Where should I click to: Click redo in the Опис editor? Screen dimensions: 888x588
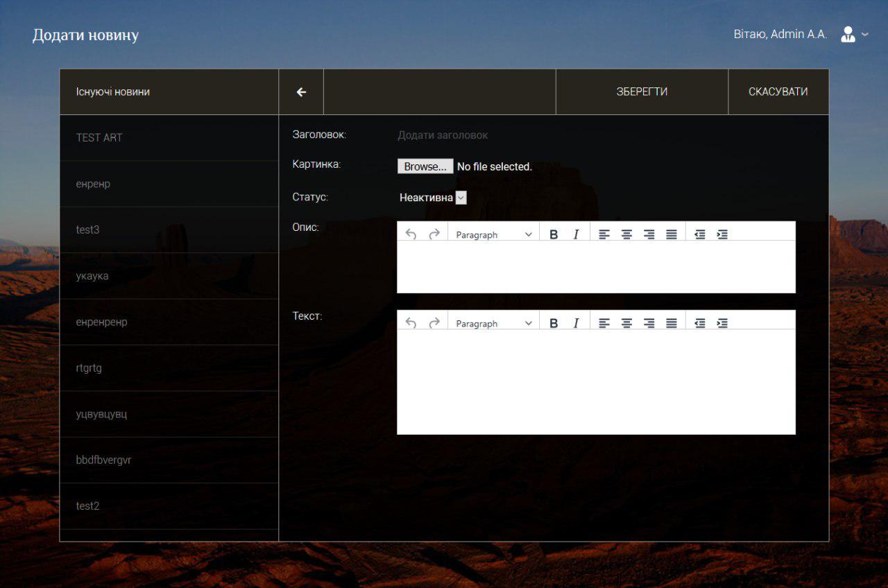(x=434, y=234)
